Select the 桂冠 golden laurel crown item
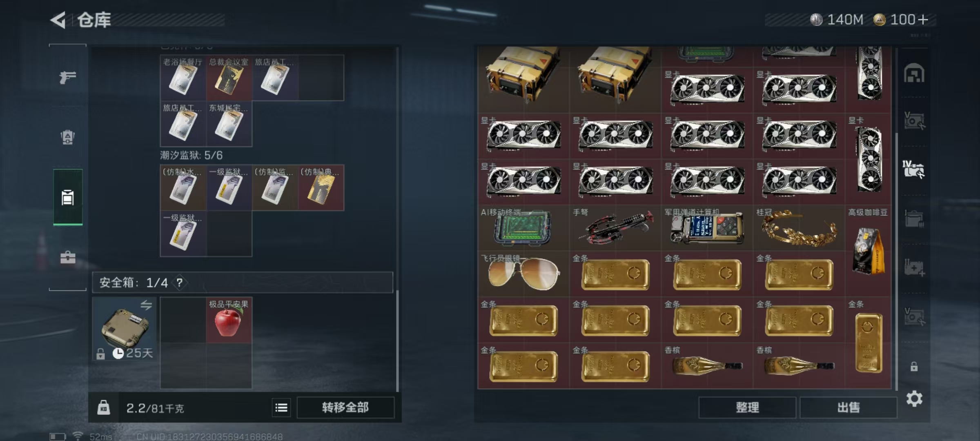980x441 pixels. point(799,228)
